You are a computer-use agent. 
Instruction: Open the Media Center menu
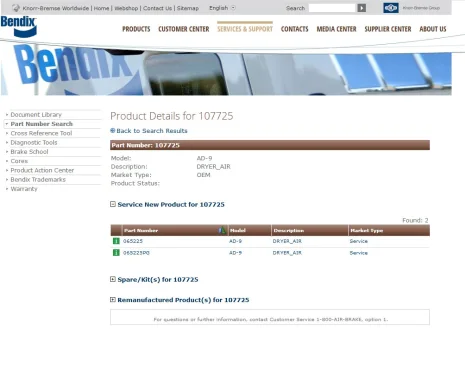click(x=336, y=29)
